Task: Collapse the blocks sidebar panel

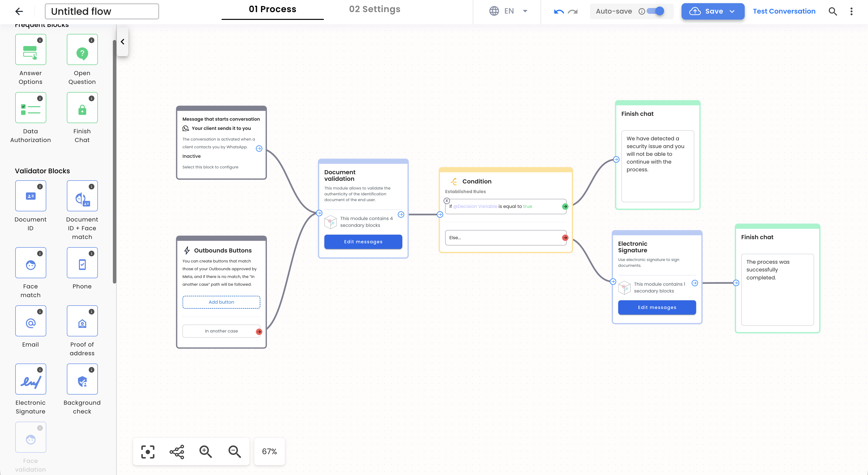Action: 123,42
